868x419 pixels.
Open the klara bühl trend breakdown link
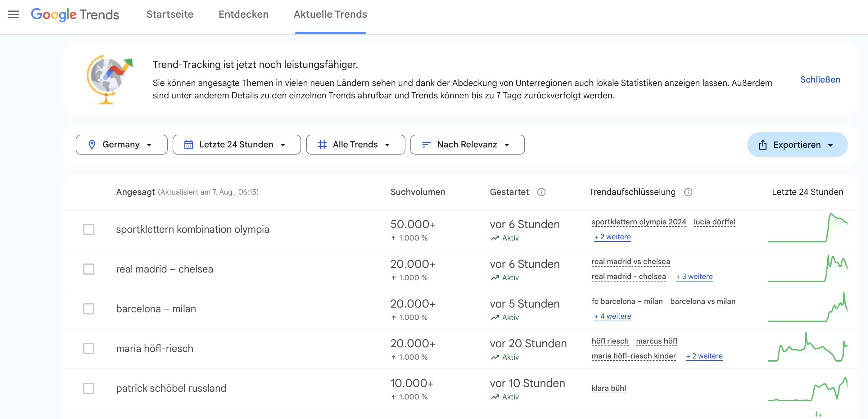pyautogui.click(x=608, y=388)
